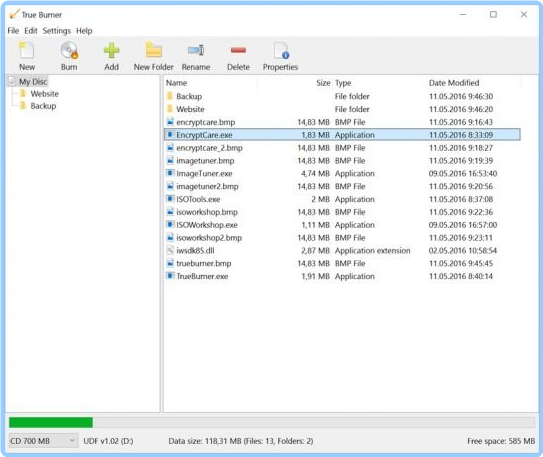Click the date '09.05.2016 16:57:00'
543x457 pixels.
(x=463, y=225)
